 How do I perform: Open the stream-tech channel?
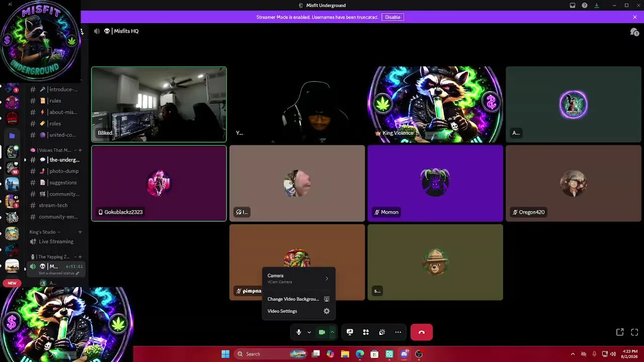pyautogui.click(x=55, y=205)
